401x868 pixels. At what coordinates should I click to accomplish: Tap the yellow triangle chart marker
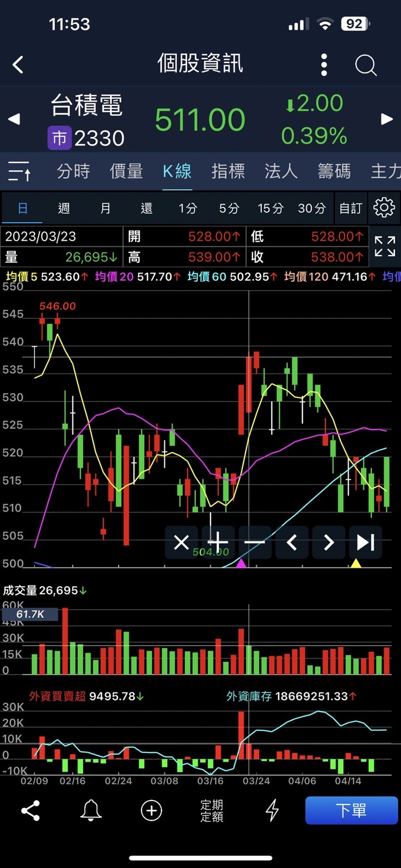point(355,563)
